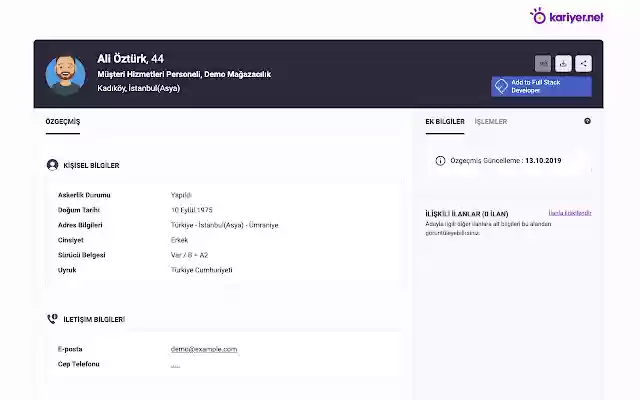Click the Adres Bilgileri label

click(80, 225)
